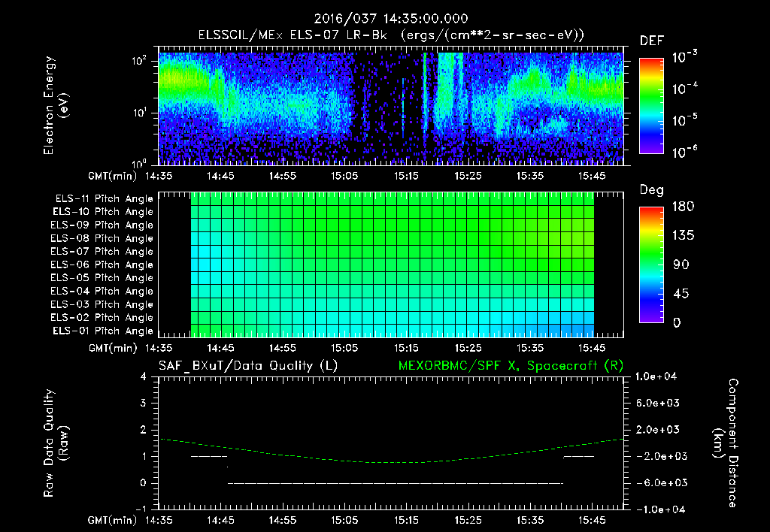Select the ELS-09 Pitch Angle row label

pos(102,225)
